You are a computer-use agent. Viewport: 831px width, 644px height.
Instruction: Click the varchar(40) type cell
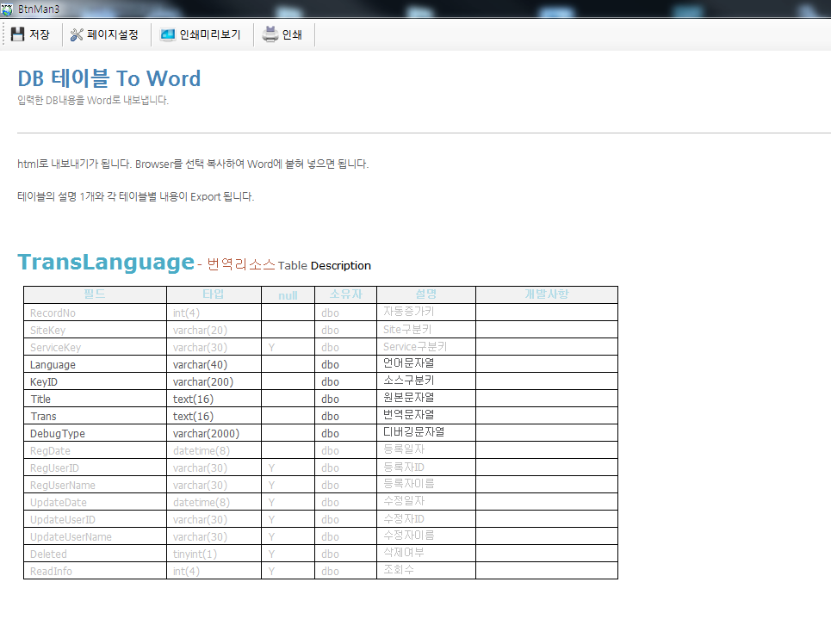(214, 364)
